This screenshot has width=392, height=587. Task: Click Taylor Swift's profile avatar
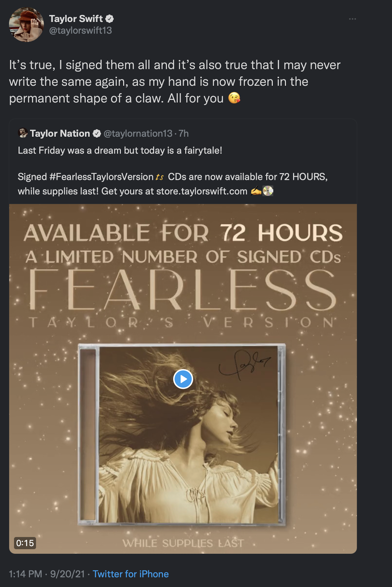pyautogui.click(x=26, y=25)
